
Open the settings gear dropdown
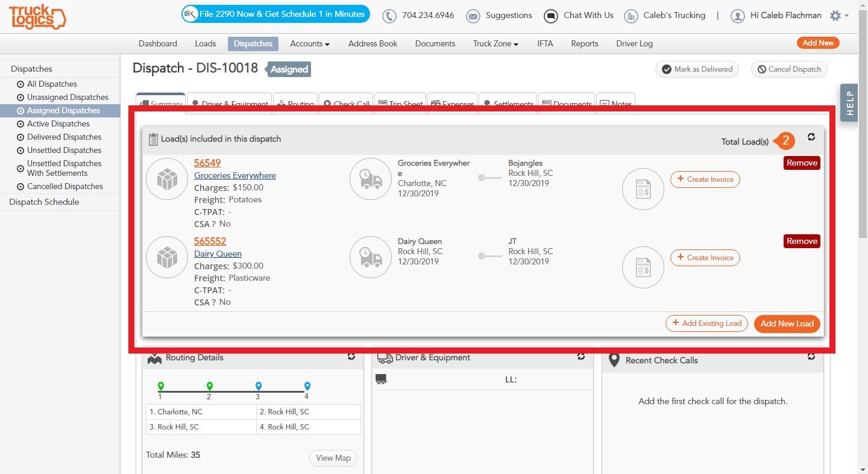[839, 16]
